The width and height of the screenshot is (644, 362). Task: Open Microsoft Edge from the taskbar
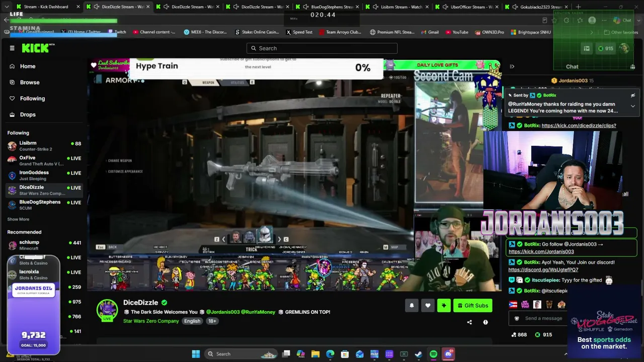point(330,354)
